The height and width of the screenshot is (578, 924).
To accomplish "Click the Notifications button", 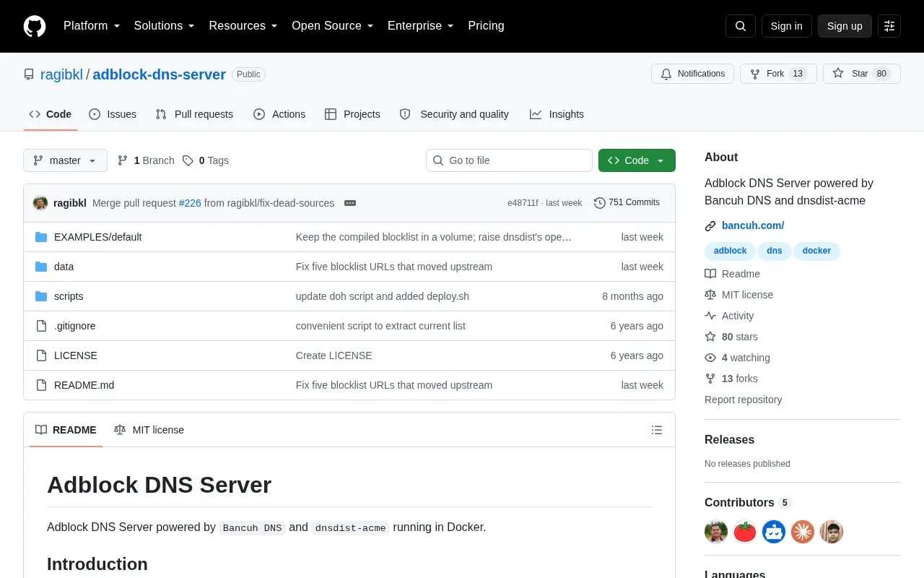I will [693, 74].
